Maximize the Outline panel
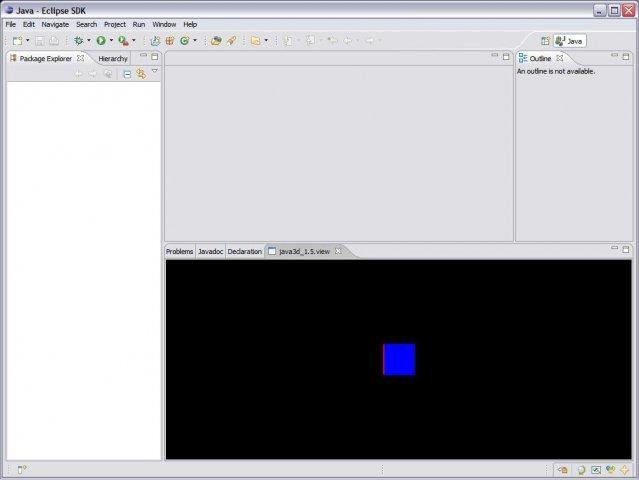 pos(626,57)
